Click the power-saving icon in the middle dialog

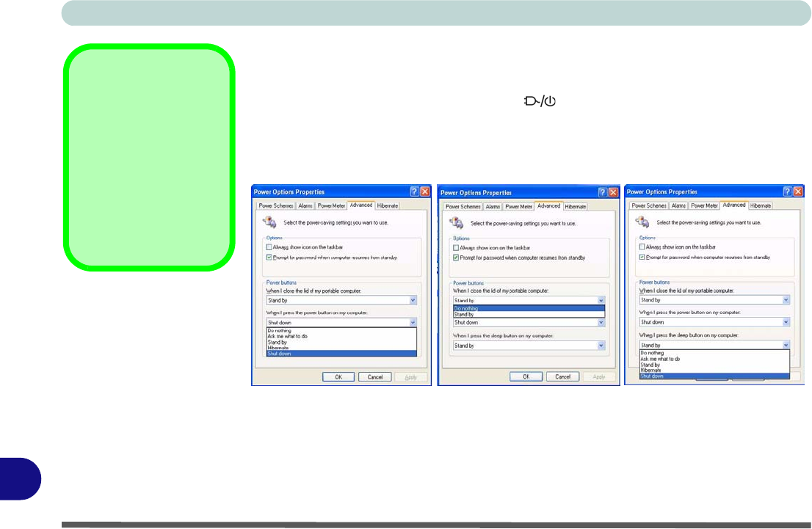tap(456, 222)
